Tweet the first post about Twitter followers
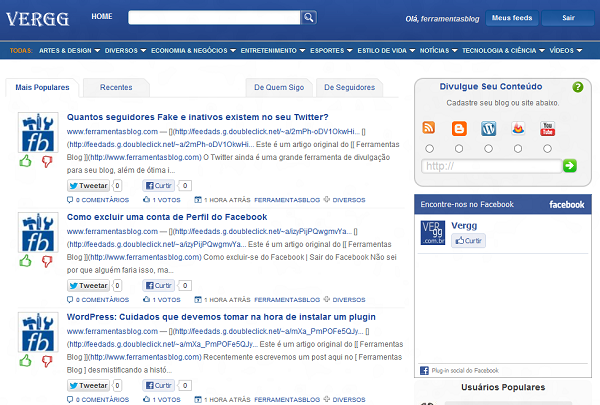 (x=88, y=185)
